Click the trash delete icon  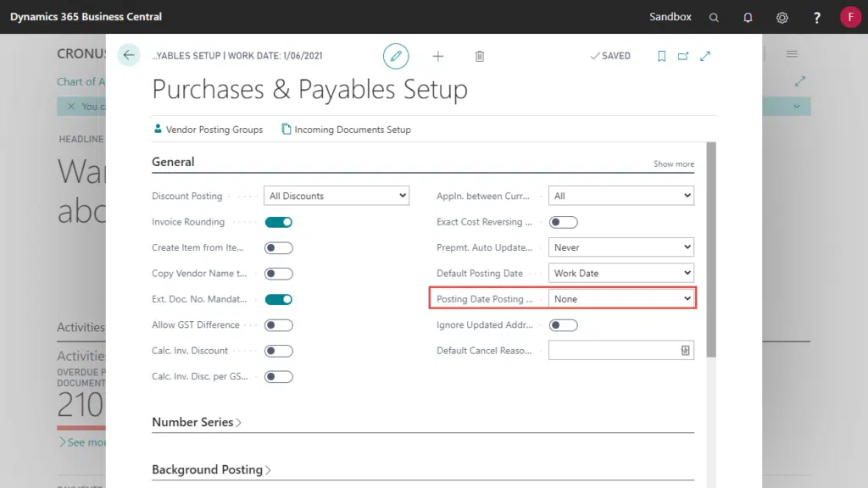pos(480,56)
